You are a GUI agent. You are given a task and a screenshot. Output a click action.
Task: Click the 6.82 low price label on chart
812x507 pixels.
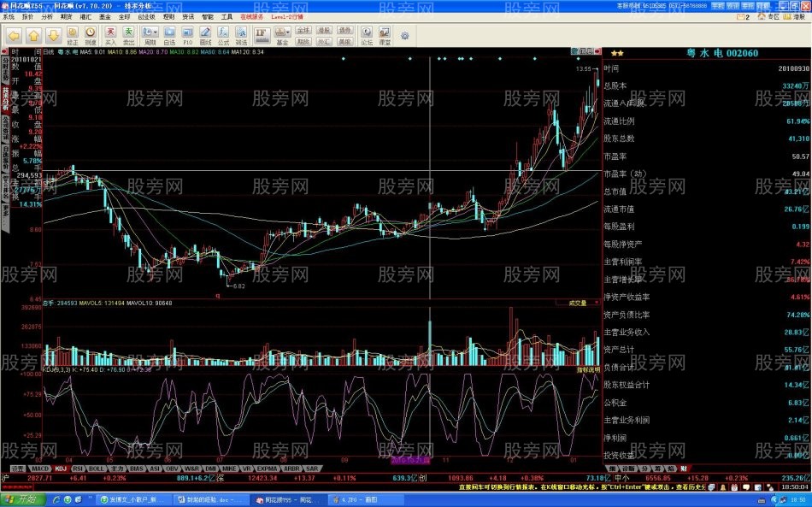238,286
